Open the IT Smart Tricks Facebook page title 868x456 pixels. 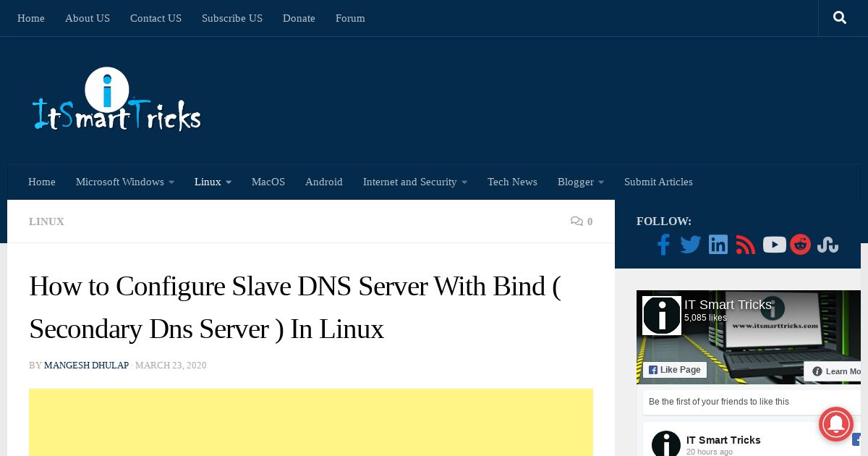[728, 305]
